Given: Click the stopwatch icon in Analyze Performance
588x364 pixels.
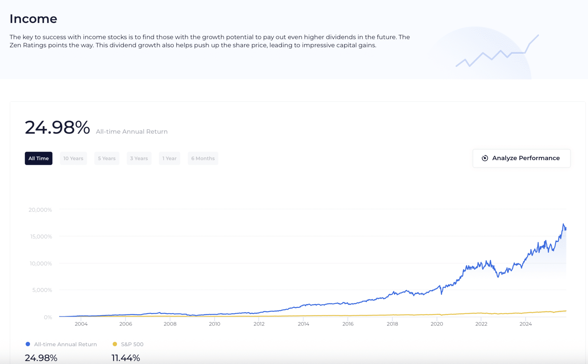Looking at the screenshot, I should click(x=485, y=158).
